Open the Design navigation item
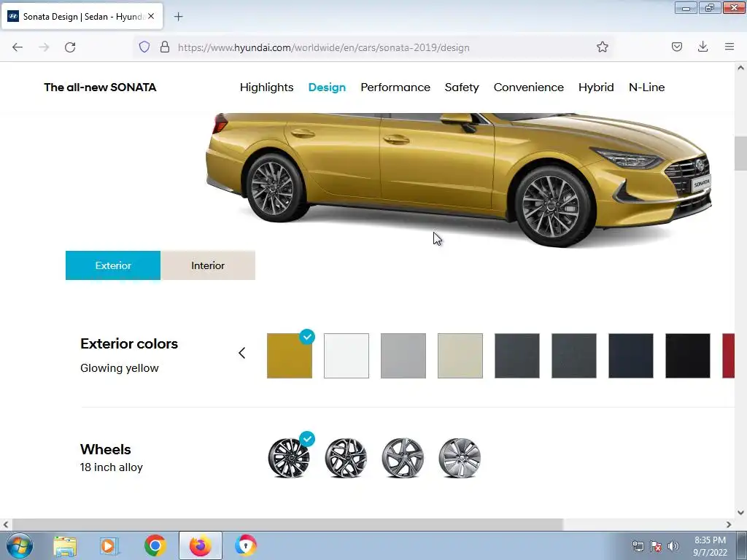Image resolution: width=747 pixels, height=560 pixels. 327,87
